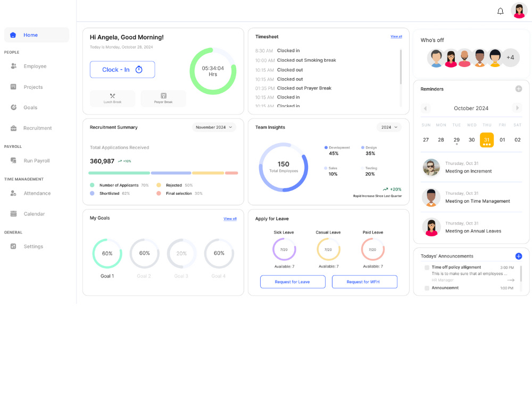Image resolution: width=532 pixels, height=399 pixels.
Task: Open Employee page
Action: tap(35, 66)
